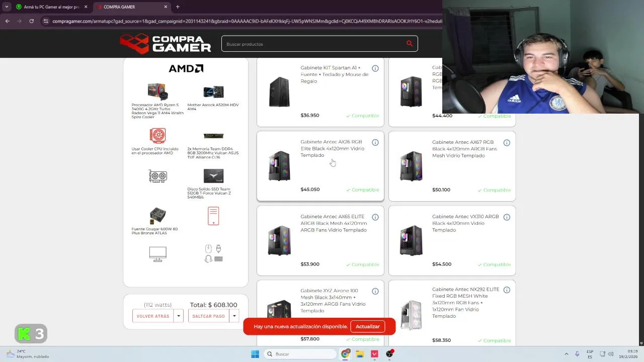Click the Windows taskbar Buscar search box

click(x=300, y=354)
